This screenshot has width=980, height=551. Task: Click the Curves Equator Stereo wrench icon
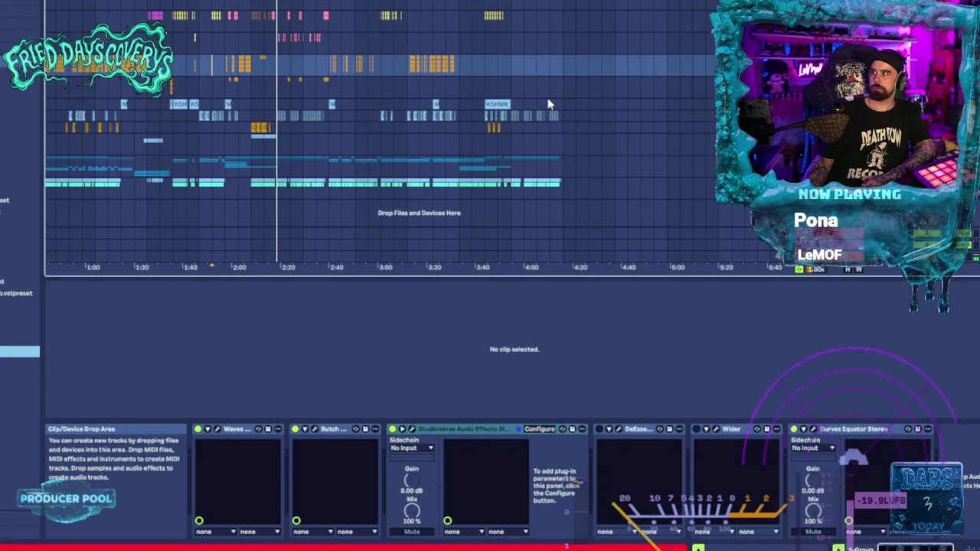pyautogui.click(x=813, y=429)
